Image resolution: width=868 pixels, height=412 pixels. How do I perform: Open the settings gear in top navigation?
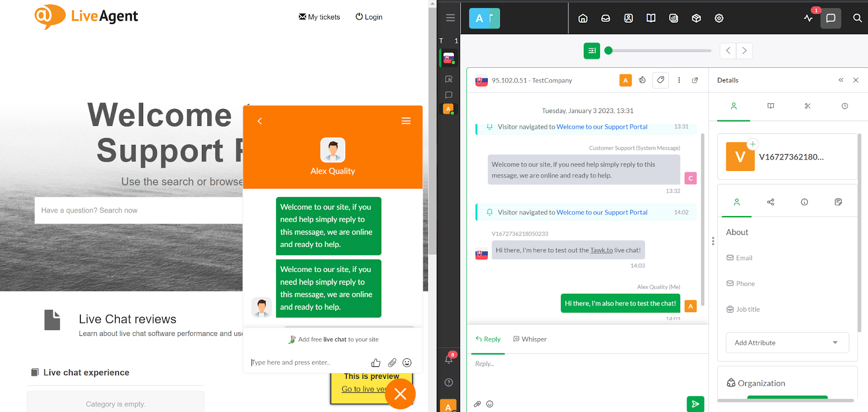click(719, 18)
